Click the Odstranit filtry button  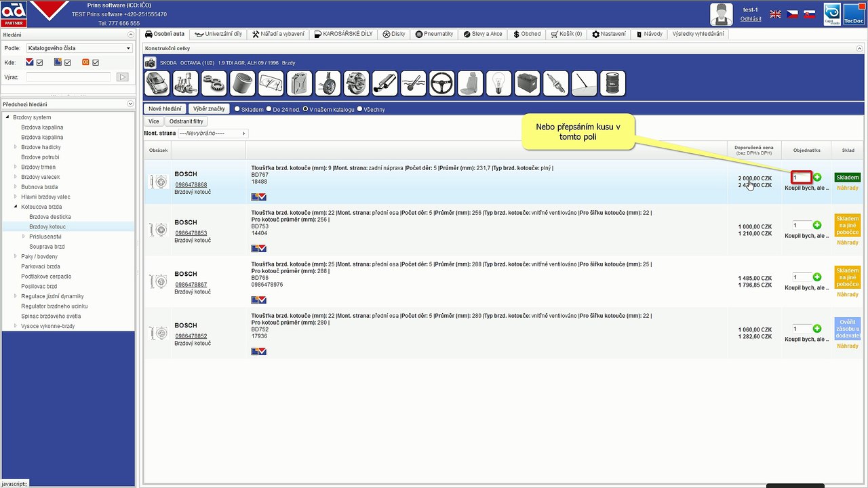click(x=186, y=121)
